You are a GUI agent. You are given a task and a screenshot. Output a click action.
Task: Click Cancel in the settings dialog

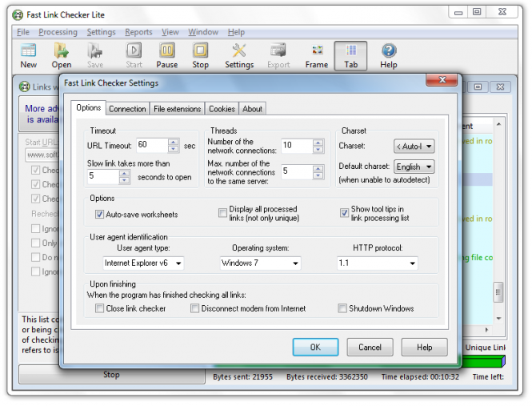point(370,347)
